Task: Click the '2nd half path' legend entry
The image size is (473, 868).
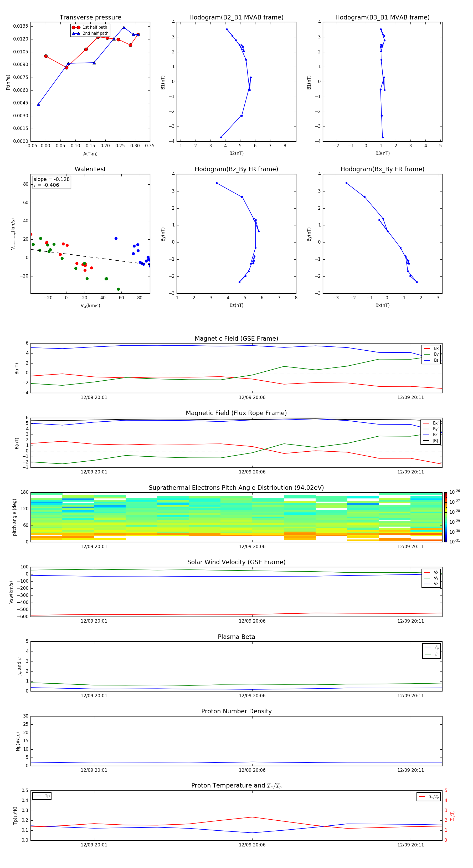Action: click(90, 33)
